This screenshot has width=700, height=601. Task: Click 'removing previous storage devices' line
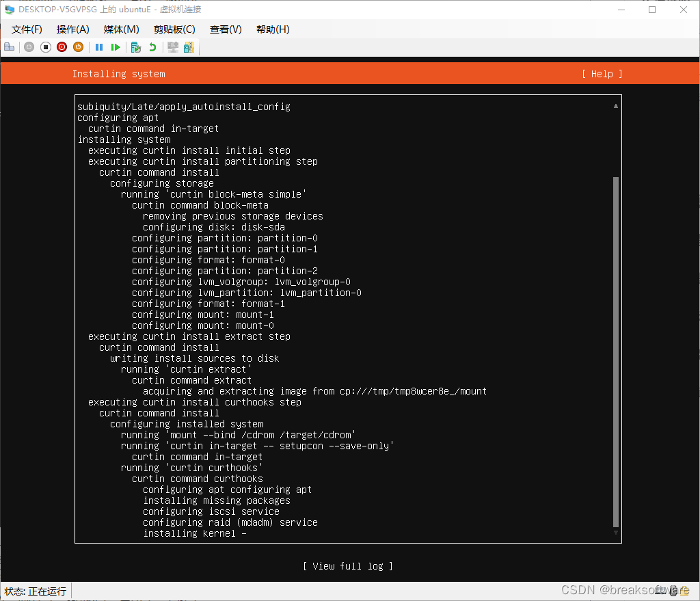coord(233,216)
